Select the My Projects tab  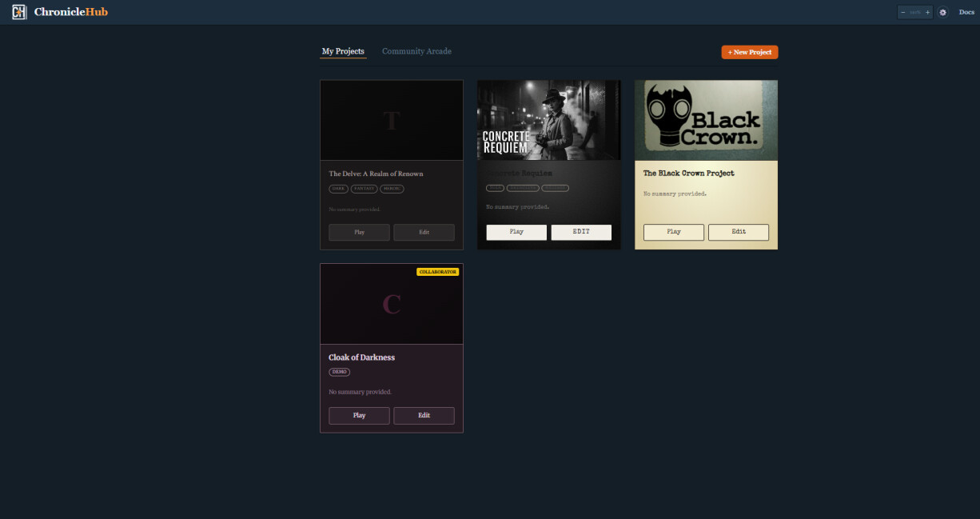pyautogui.click(x=343, y=51)
